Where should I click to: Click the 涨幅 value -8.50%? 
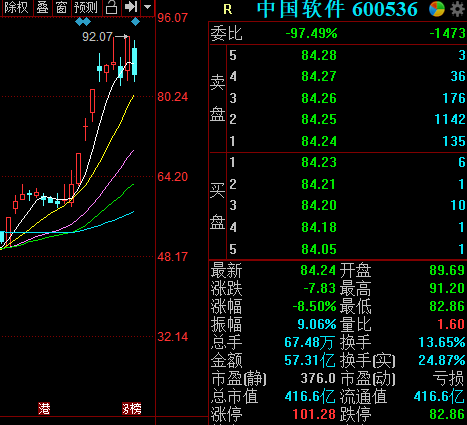pyautogui.click(x=314, y=306)
